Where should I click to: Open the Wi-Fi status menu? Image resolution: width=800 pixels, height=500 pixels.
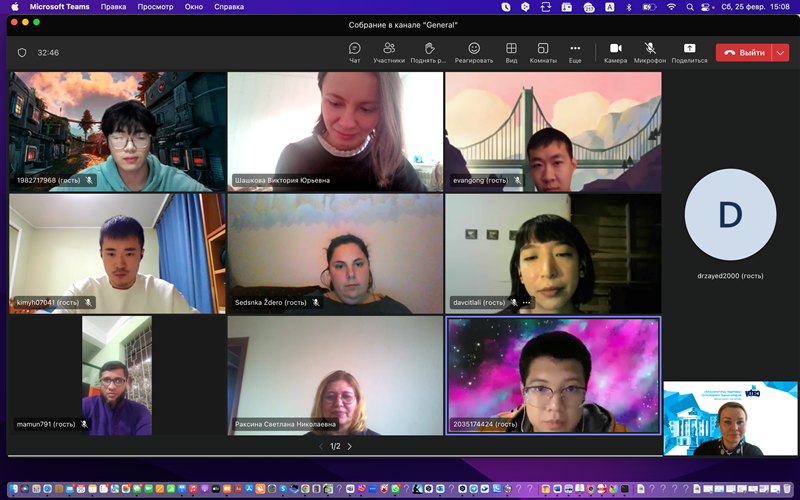pos(671,7)
